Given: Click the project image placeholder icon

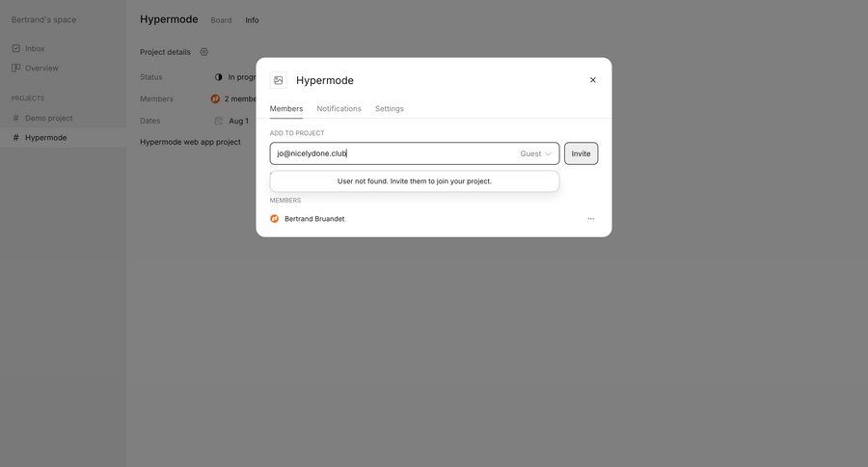Looking at the screenshot, I should point(279,80).
